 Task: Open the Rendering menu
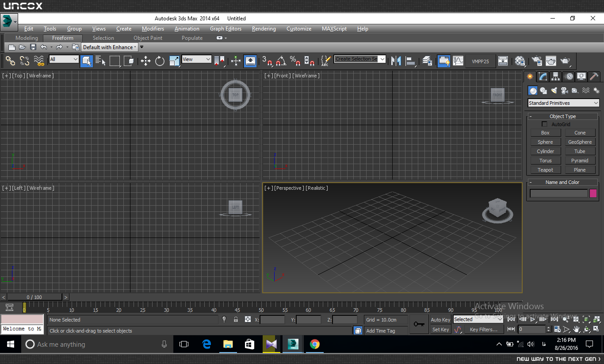(264, 29)
